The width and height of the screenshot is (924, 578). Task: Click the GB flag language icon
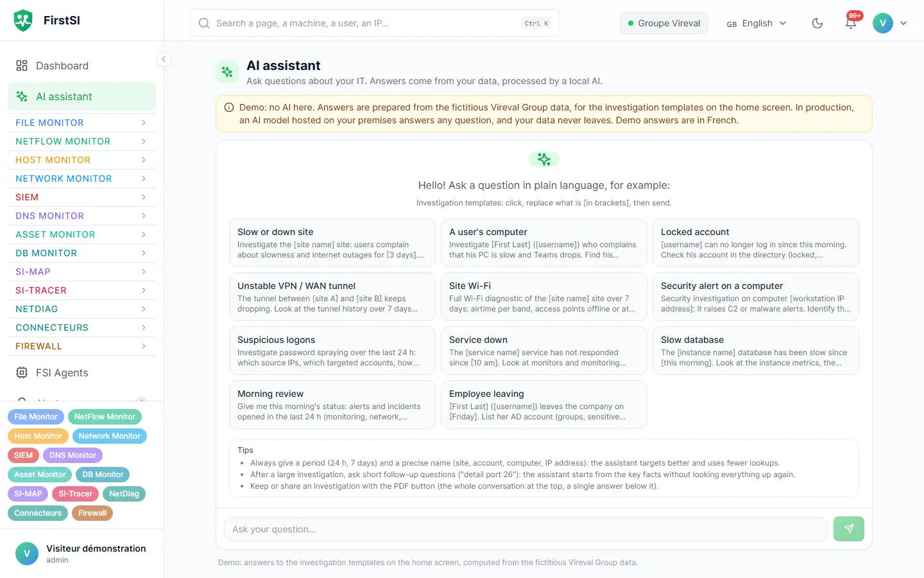pos(732,24)
